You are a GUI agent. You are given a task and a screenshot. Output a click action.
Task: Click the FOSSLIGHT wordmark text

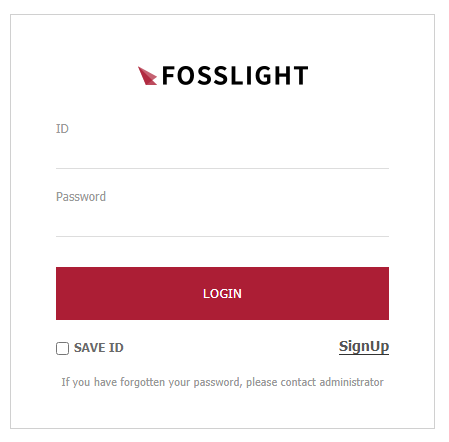tap(235, 76)
